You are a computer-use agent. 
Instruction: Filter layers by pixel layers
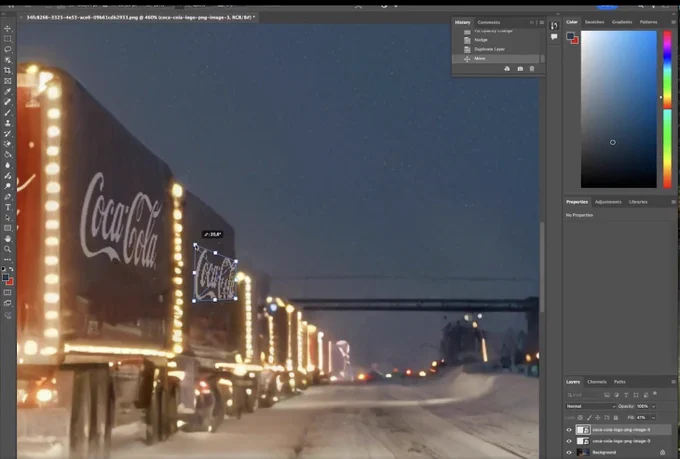coord(607,395)
